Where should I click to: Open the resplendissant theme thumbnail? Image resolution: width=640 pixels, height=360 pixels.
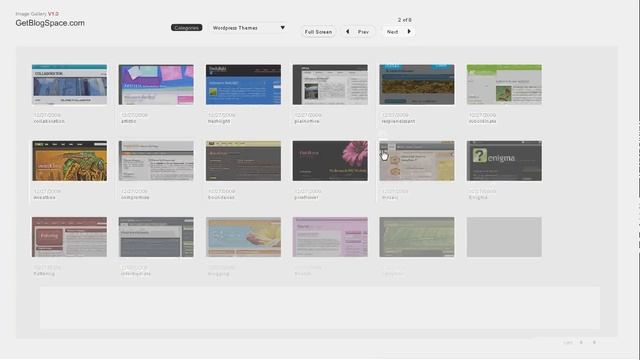pyautogui.click(x=417, y=84)
